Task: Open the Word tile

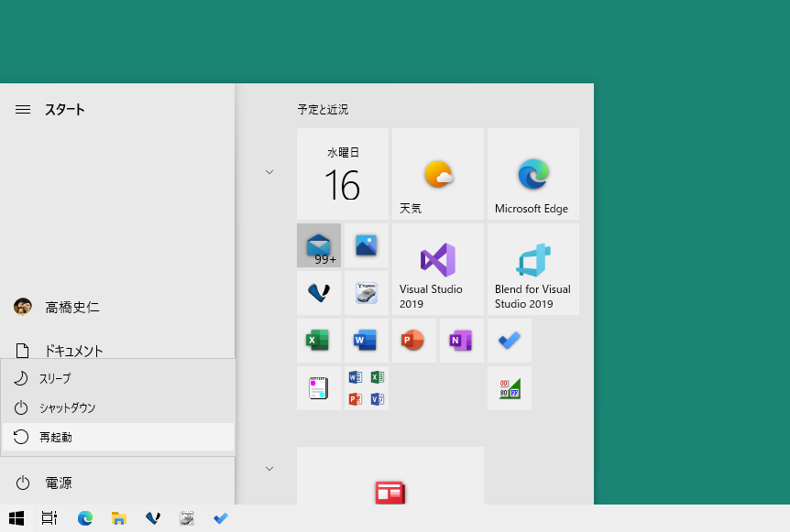Action: coord(367,341)
